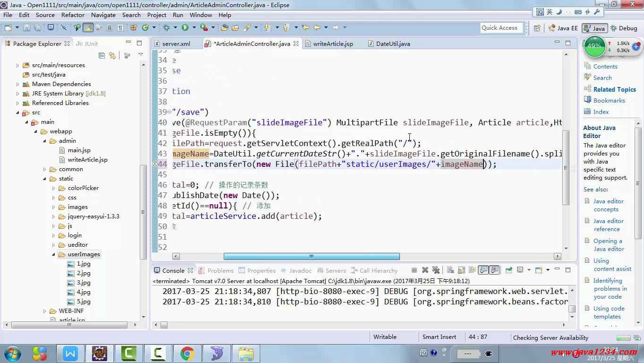Click the Debug bug toolbar icon
The image size is (644, 363).
(x=166, y=28)
